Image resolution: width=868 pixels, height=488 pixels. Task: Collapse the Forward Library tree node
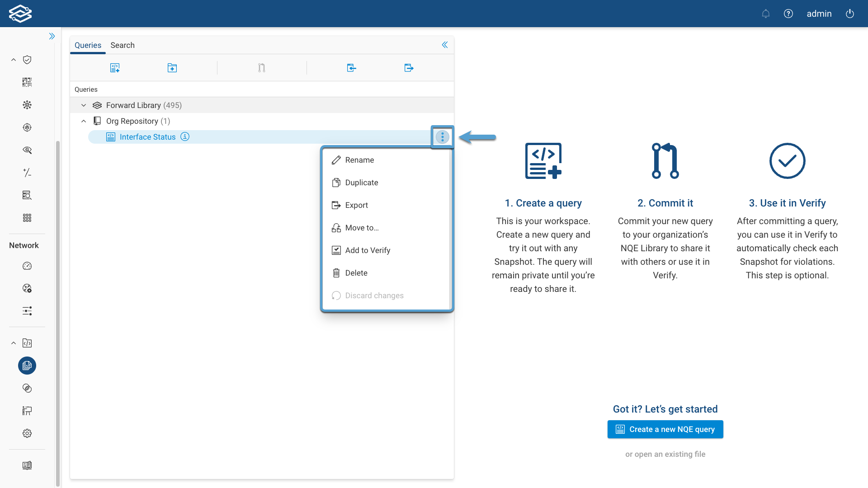[84, 105]
